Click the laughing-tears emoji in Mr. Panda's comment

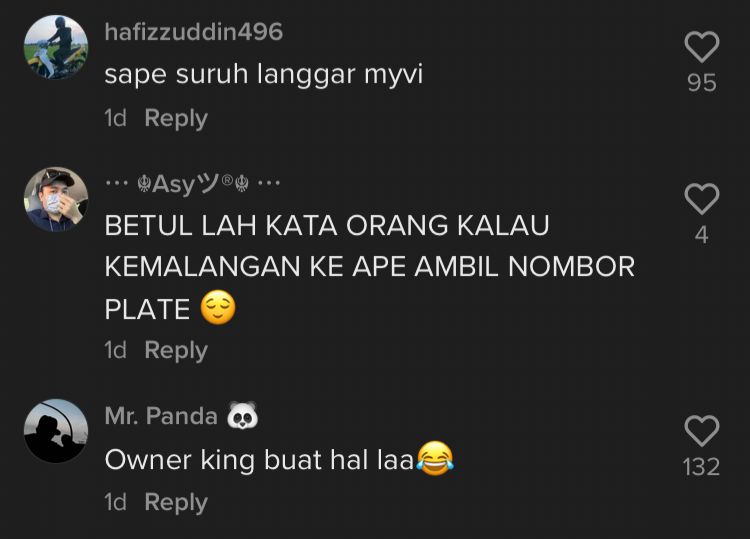pyautogui.click(x=435, y=459)
